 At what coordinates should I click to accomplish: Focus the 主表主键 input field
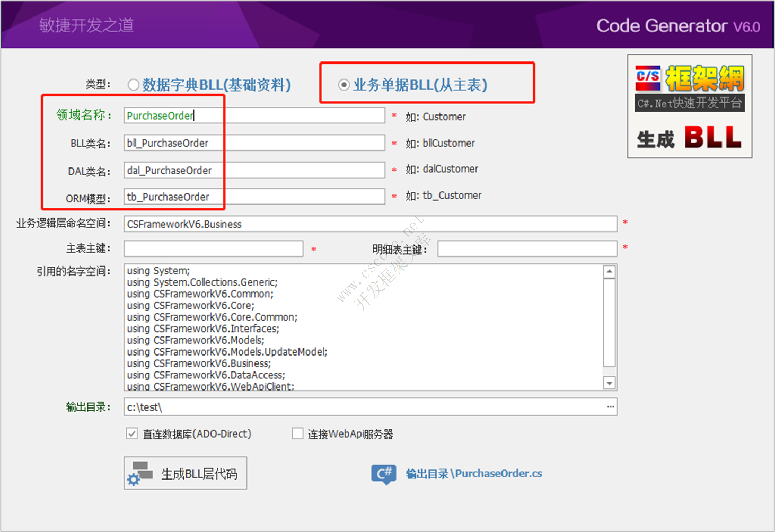[x=214, y=249]
